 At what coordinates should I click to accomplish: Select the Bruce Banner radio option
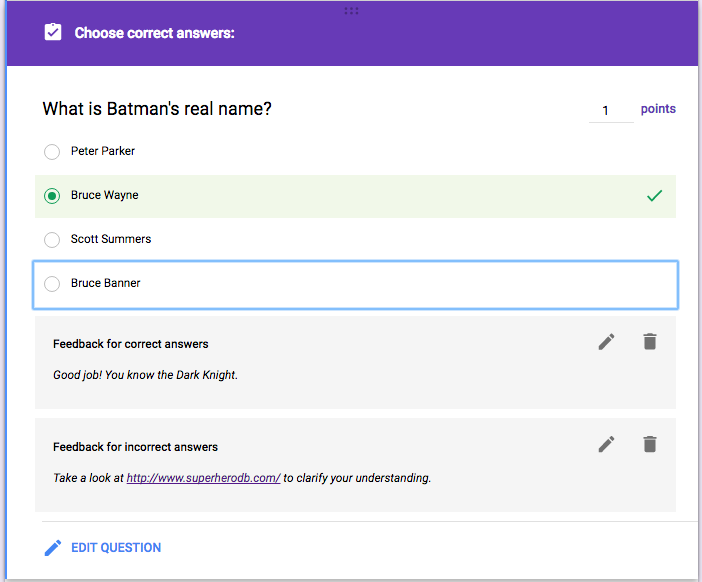pyautogui.click(x=52, y=284)
